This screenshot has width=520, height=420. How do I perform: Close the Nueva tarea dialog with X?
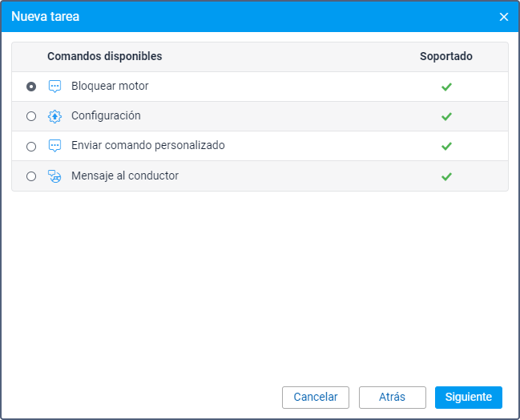(504, 17)
